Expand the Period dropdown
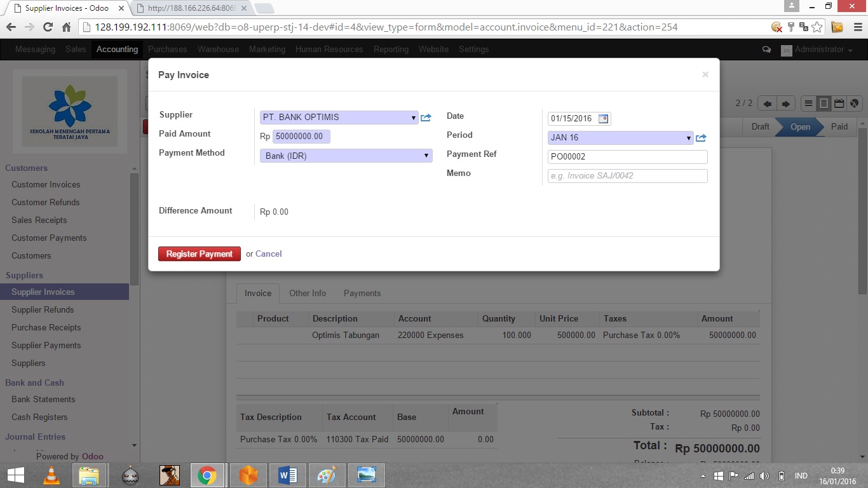 coord(689,138)
